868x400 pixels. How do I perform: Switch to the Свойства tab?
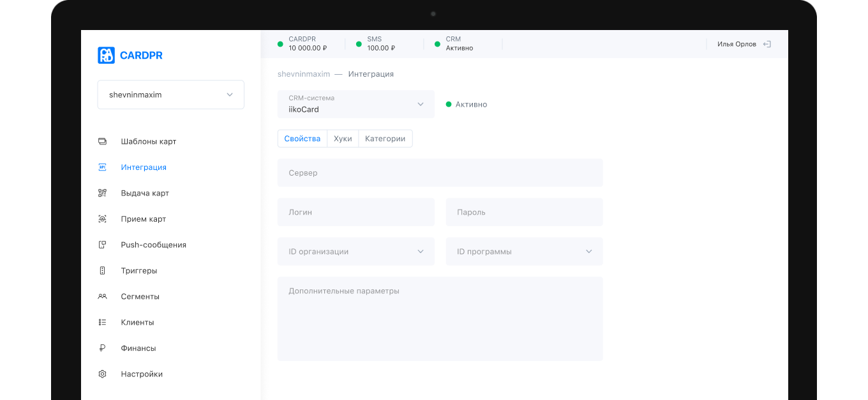[x=303, y=139]
